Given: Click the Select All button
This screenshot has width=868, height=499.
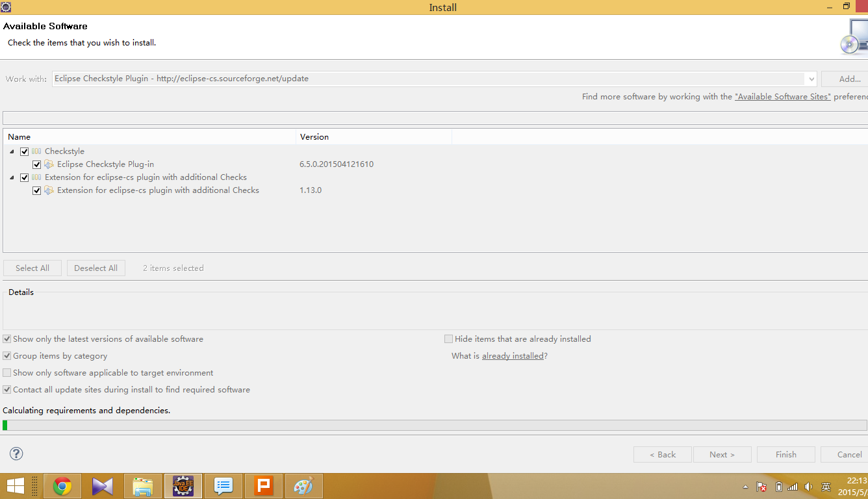Looking at the screenshot, I should point(32,268).
